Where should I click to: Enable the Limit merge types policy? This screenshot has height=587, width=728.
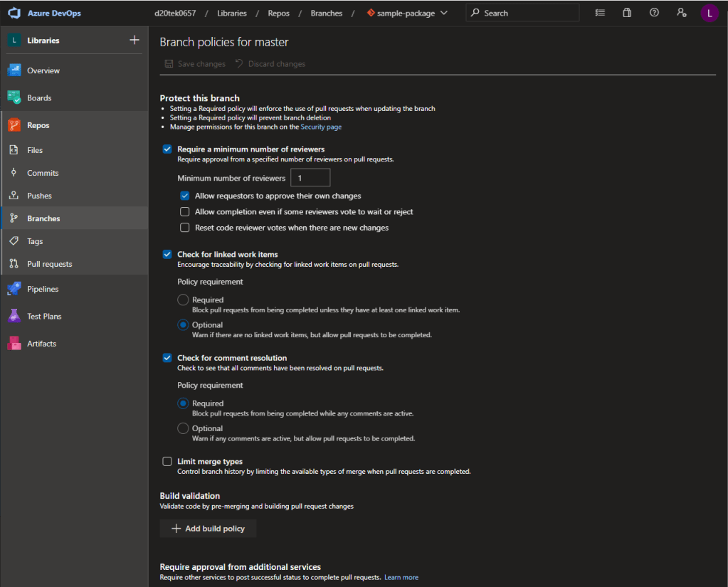[167, 461]
